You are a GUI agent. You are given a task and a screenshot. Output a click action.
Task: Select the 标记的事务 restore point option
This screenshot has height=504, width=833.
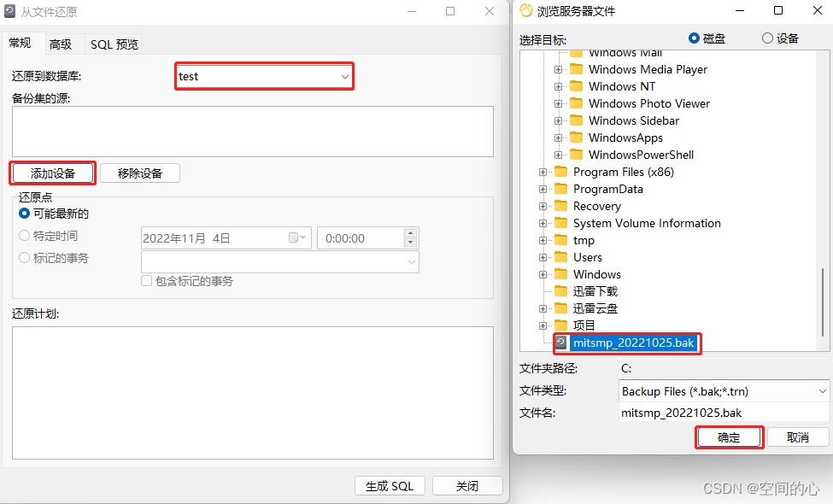pyautogui.click(x=24, y=258)
